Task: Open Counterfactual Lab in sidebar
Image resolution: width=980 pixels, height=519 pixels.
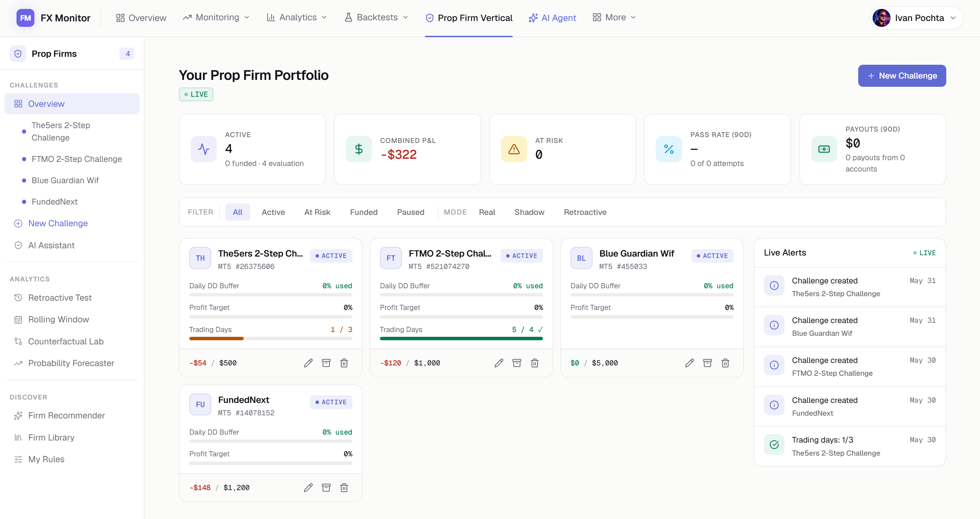Action: [x=72, y=341]
